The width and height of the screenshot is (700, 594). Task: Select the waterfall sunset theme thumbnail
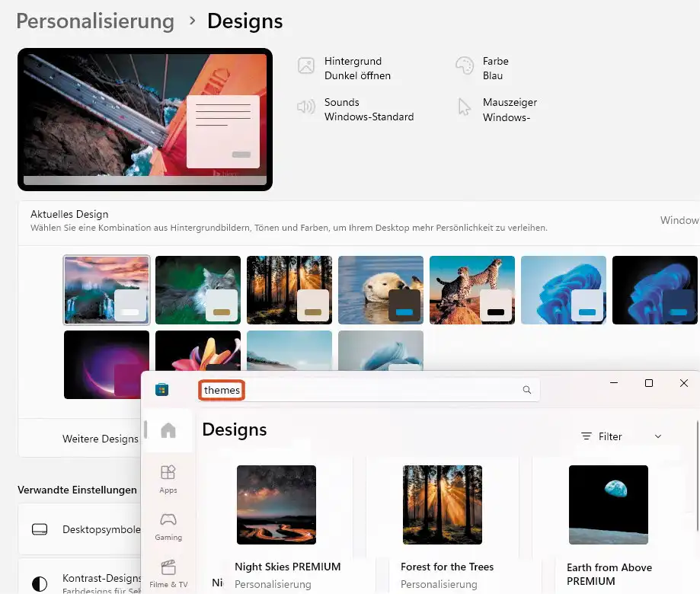pyautogui.click(x=107, y=289)
